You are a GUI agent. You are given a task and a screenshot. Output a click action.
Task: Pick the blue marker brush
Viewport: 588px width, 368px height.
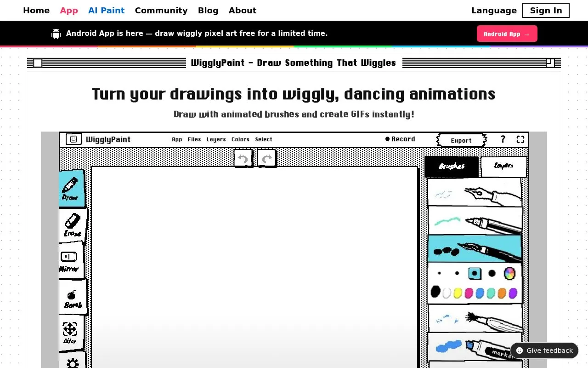pos(475,347)
